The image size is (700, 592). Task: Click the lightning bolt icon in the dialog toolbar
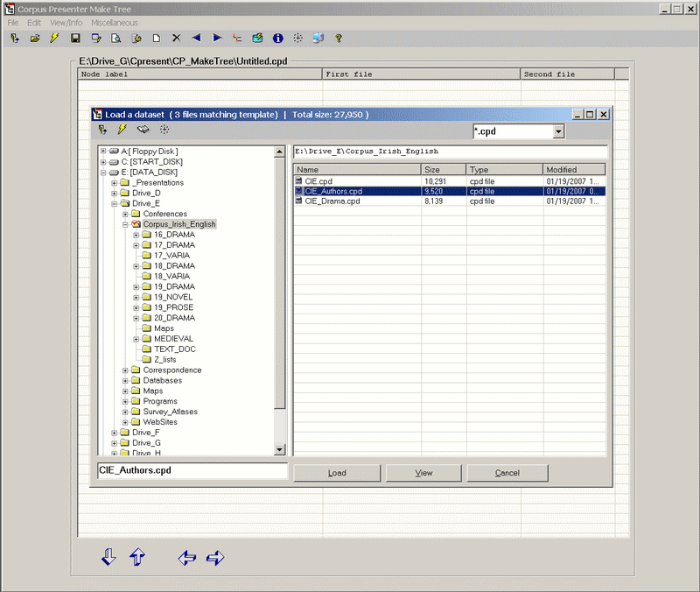point(122,130)
